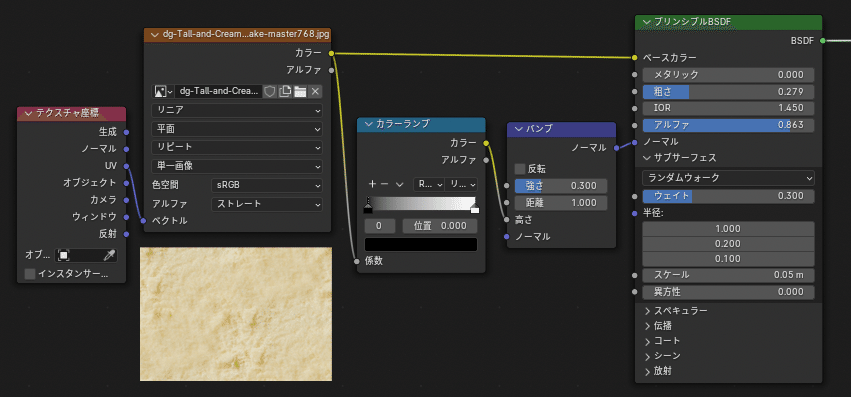Collapse the カラーランプ node header arrow
The width and height of the screenshot is (851, 397).
point(369,124)
